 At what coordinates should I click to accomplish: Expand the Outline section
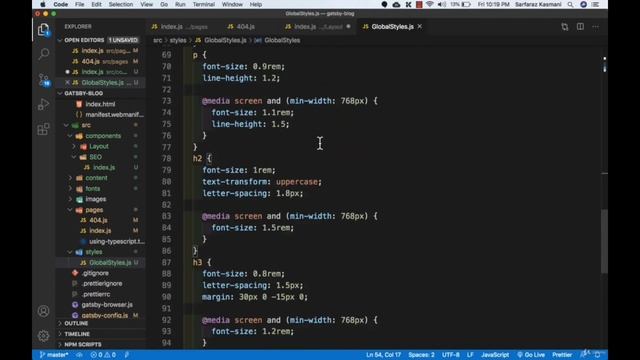60,323
